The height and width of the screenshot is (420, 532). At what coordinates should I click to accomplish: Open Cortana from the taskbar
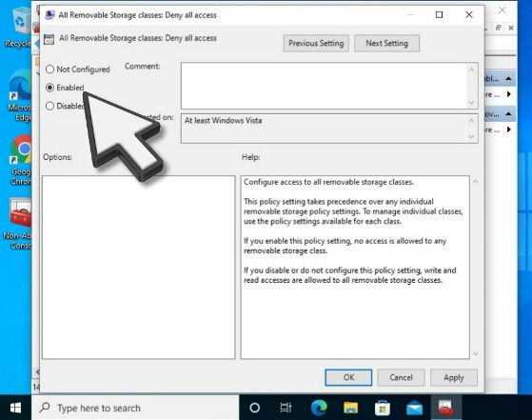click(x=254, y=408)
